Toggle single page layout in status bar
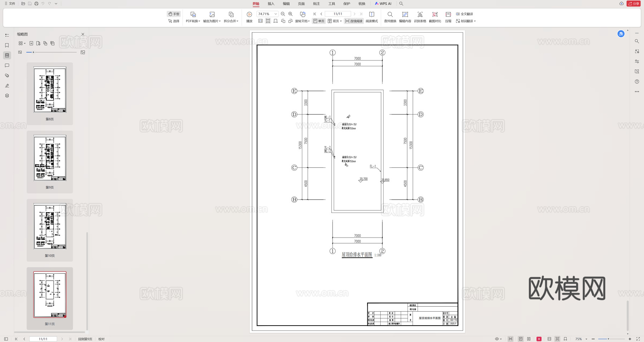The image size is (644, 342). pyautogui.click(x=521, y=339)
